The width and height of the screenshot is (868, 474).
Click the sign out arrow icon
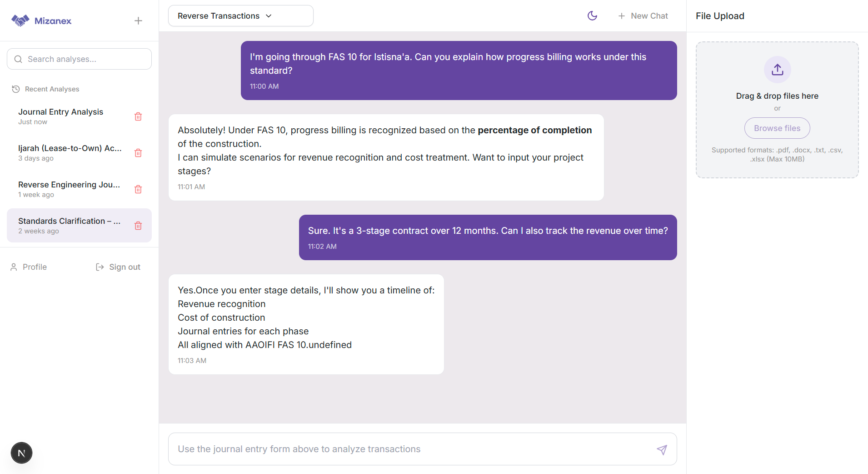tap(100, 267)
